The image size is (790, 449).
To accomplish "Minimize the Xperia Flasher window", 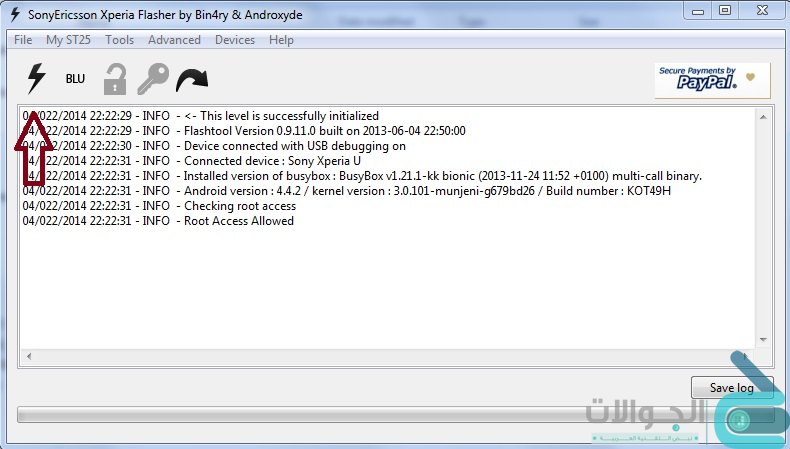I will (x=698, y=11).
